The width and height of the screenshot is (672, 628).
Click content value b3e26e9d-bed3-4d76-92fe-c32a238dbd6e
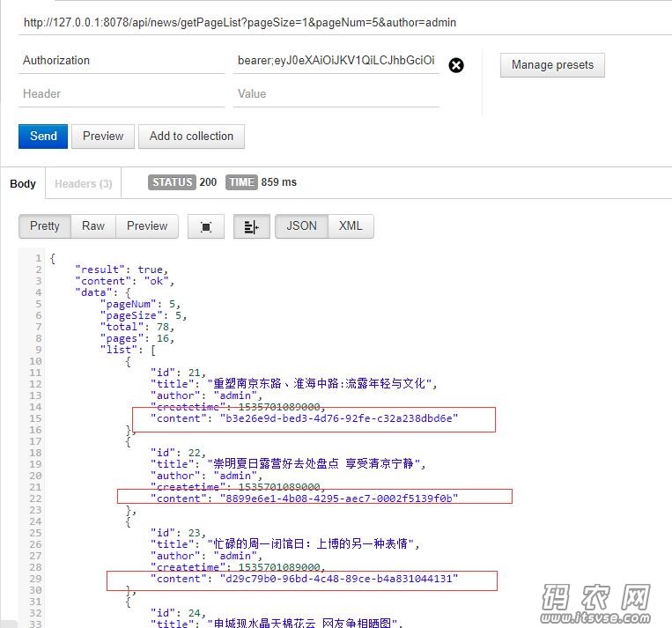pyautogui.click(x=338, y=418)
